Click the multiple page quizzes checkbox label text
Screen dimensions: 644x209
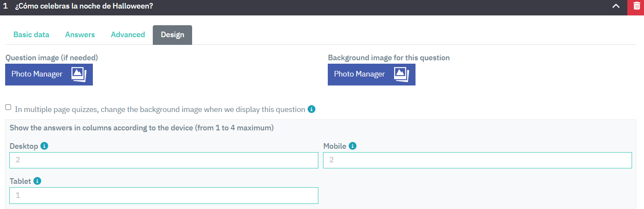pyautogui.click(x=160, y=109)
